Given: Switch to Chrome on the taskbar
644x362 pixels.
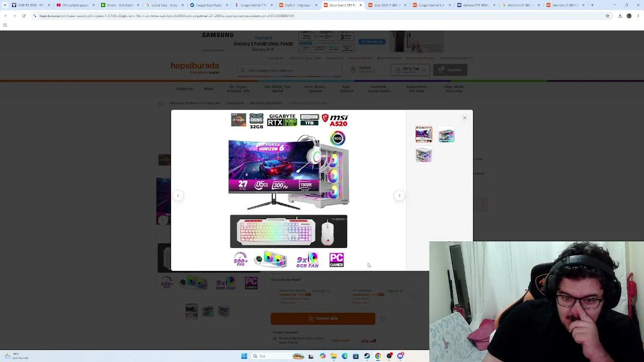Looking at the screenshot, I should click(378, 356).
